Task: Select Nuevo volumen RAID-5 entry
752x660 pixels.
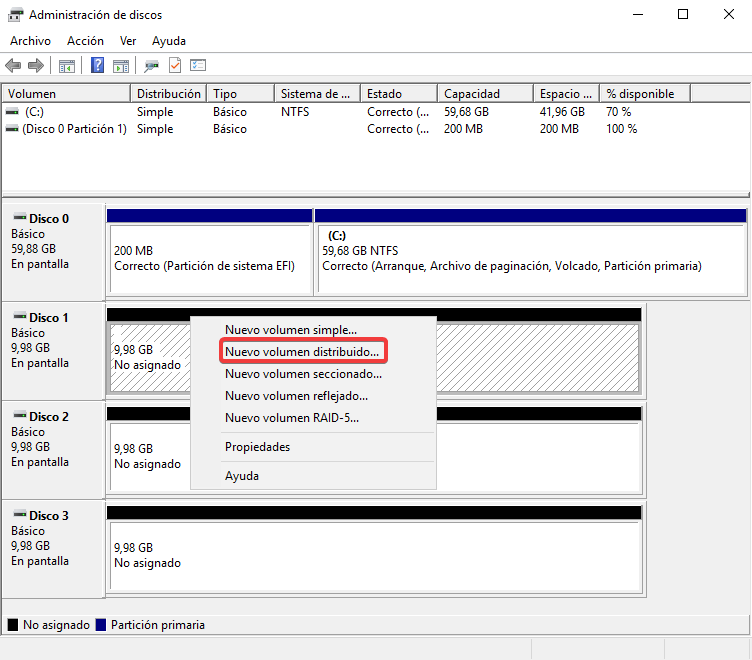Action: coord(291,418)
